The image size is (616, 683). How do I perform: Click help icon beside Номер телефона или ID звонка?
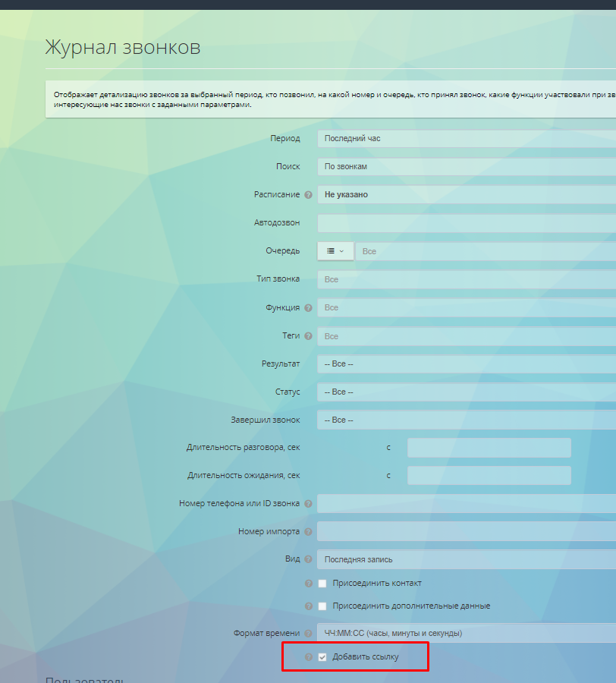click(309, 504)
